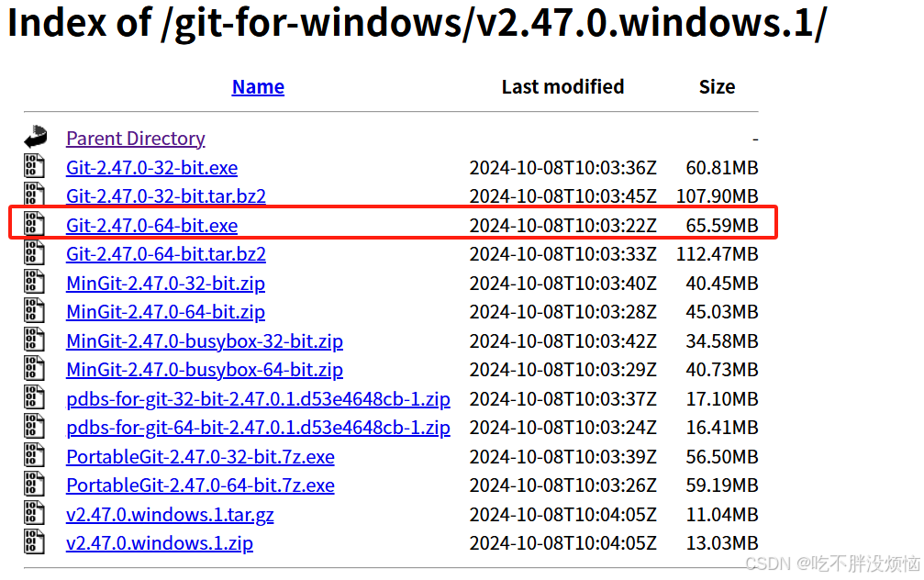The image size is (924, 580).
Task: Click the file icon beside Git-2.47.0-32-bit.exe
Action: [34, 165]
